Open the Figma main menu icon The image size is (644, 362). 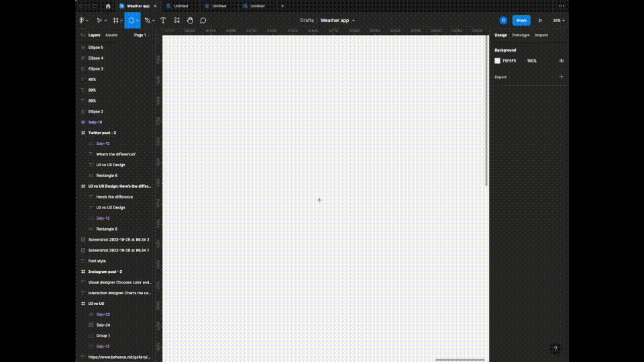click(82, 21)
